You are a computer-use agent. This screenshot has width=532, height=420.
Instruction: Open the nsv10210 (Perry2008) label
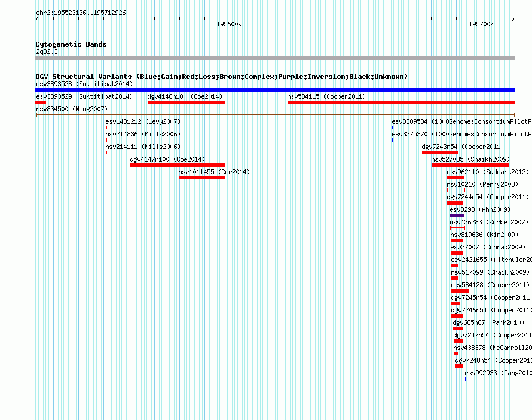pyautogui.click(x=482, y=184)
